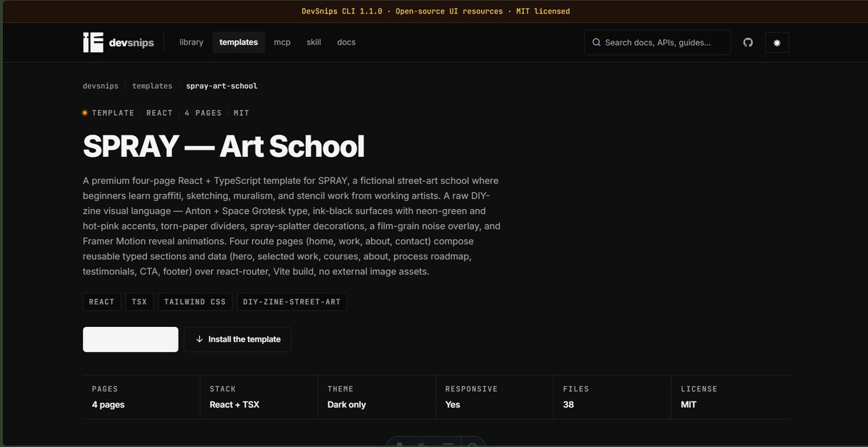868x447 pixels.
Task: Click the download arrow on Install button
Action: coord(199,339)
